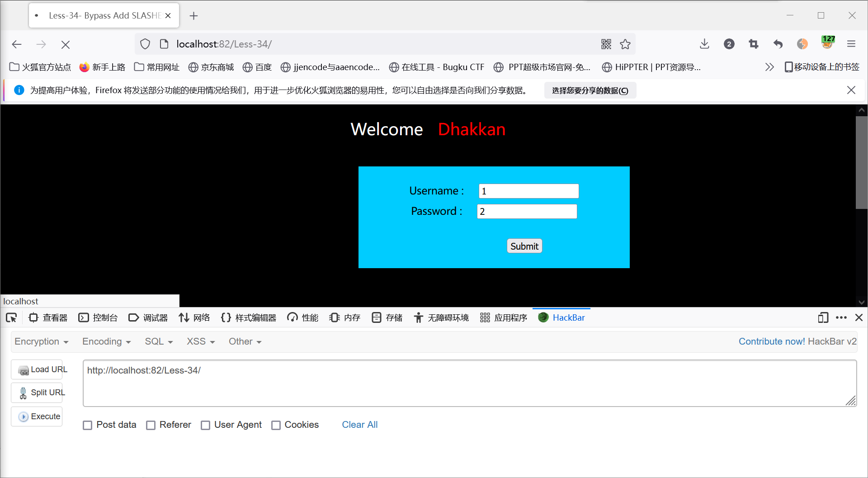Open the 内存 (Memory) panel
Image resolution: width=868 pixels, height=478 pixels.
pyautogui.click(x=344, y=317)
